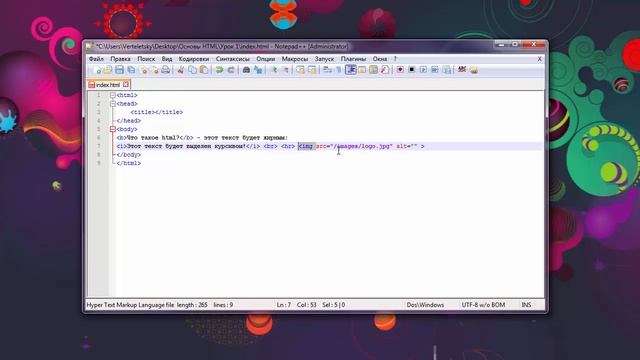Open the Файл menu
640x360 pixels.
pyautogui.click(x=96, y=59)
